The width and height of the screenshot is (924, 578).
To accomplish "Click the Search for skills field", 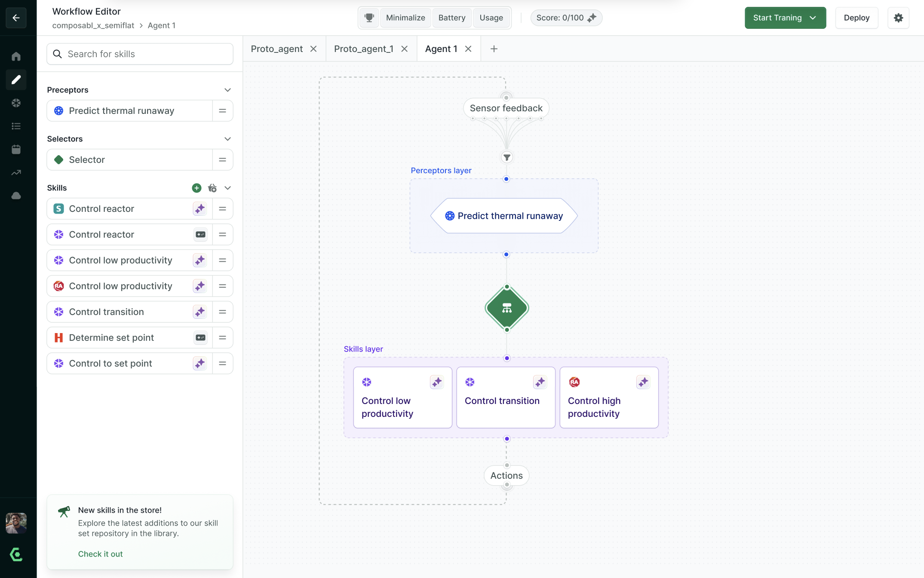I will [146, 54].
